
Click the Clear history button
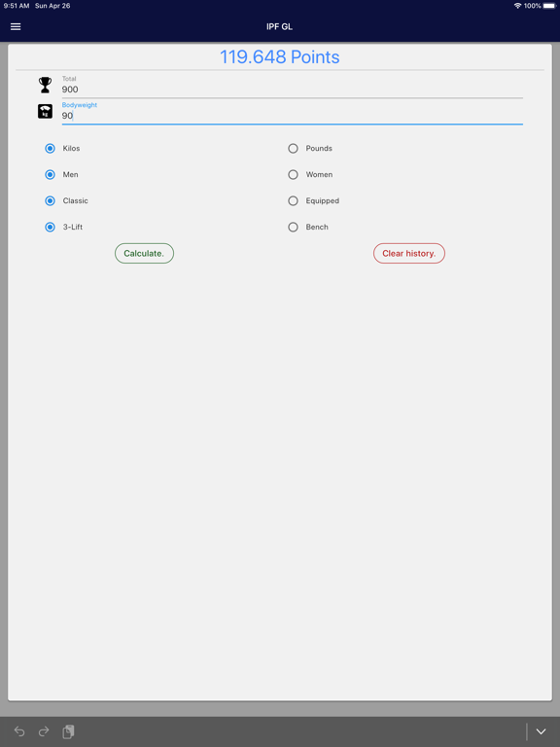coord(409,254)
